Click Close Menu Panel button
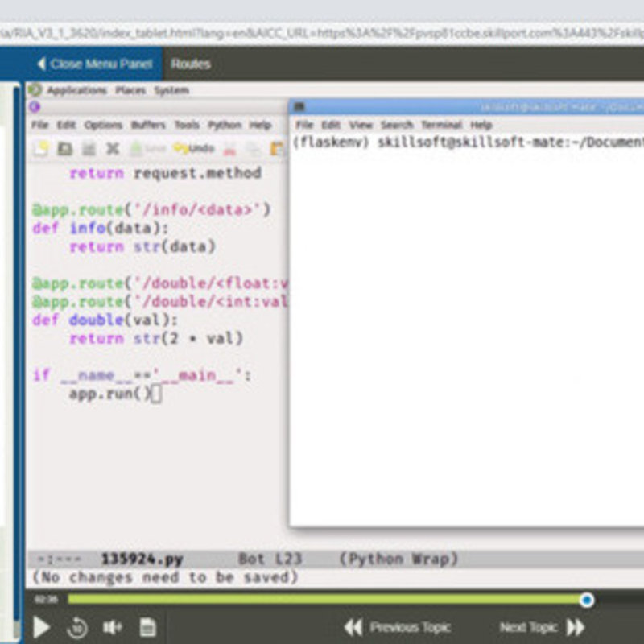Viewport: 644px width, 644px height. point(95,64)
